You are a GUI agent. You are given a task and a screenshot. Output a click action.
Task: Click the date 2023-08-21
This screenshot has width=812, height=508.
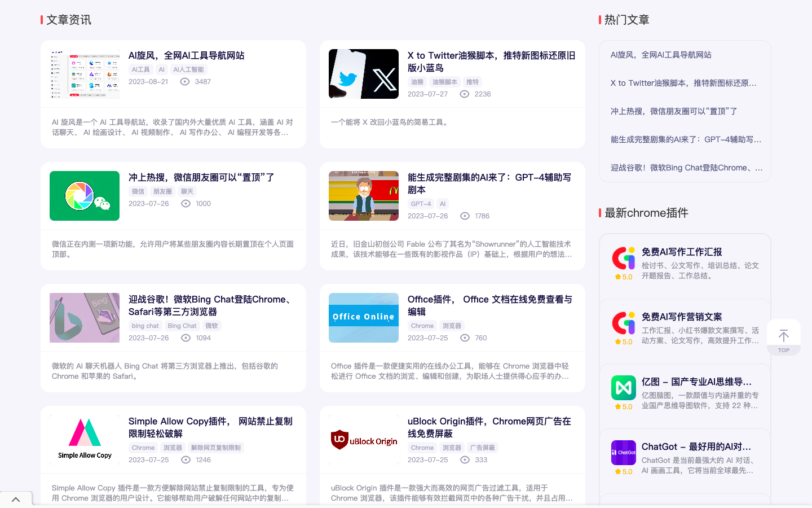[148, 82]
